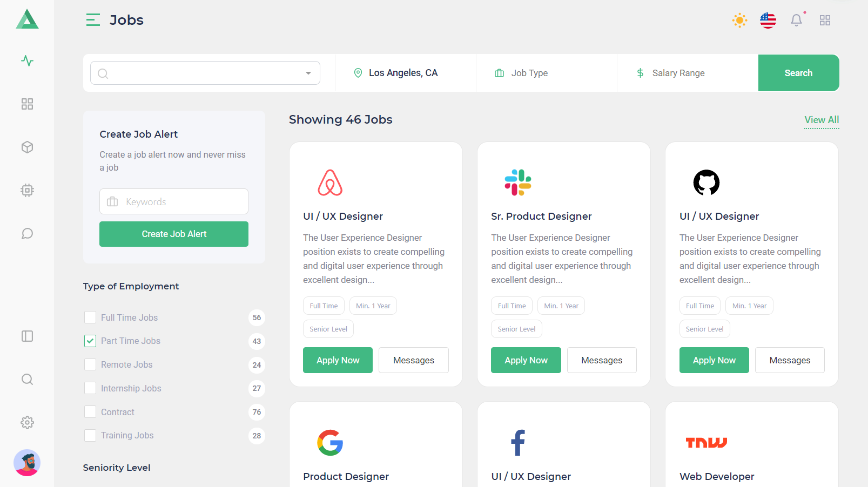Click the Create Job Alert button
The height and width of the screenshot is (487, 868).
(174, 234)
